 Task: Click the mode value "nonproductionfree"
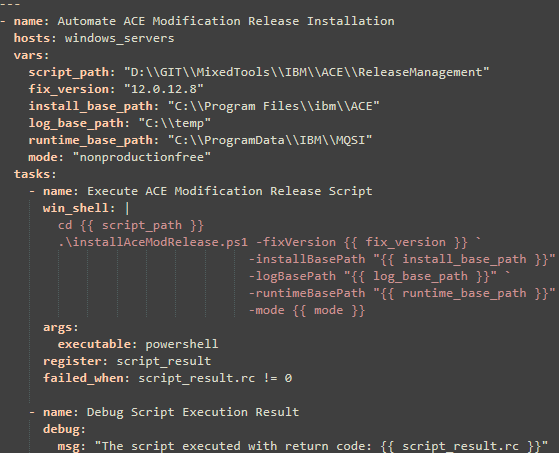142,157
